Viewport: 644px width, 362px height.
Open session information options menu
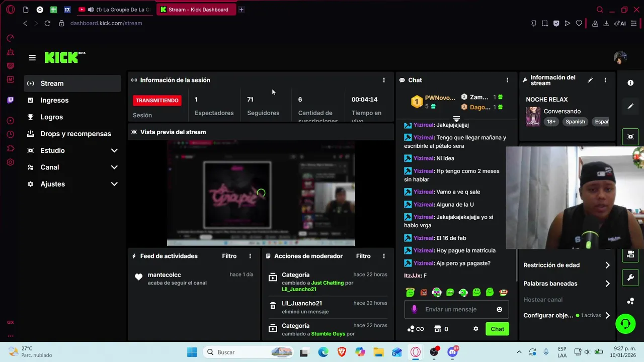coord(384,80)
